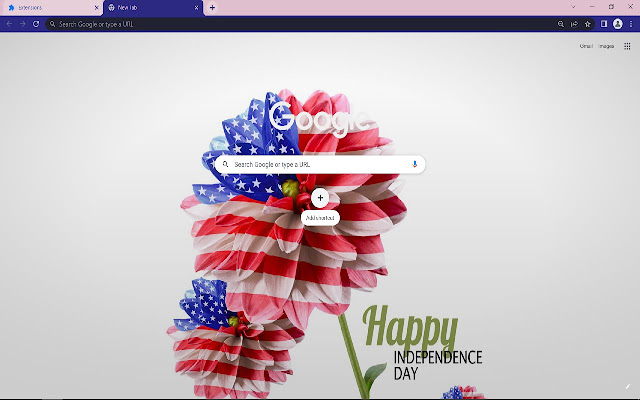Go forward using the forward arrow
640x400 pixels.
pos(23,24)
